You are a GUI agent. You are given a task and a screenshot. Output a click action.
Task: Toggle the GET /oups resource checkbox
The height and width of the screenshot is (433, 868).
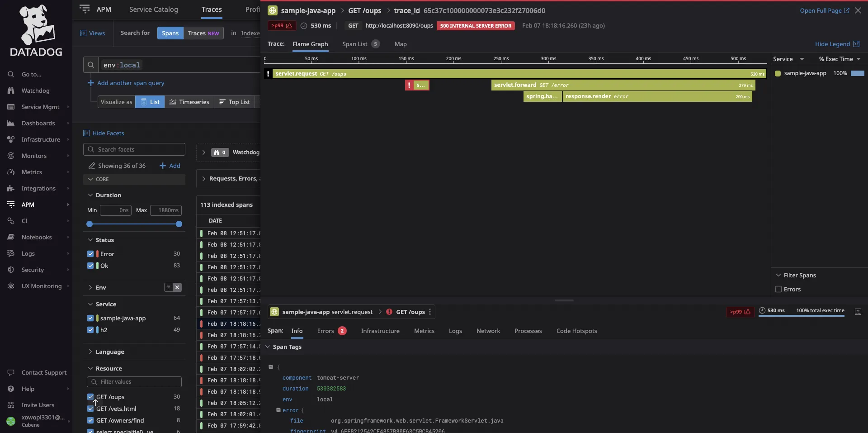90,397
